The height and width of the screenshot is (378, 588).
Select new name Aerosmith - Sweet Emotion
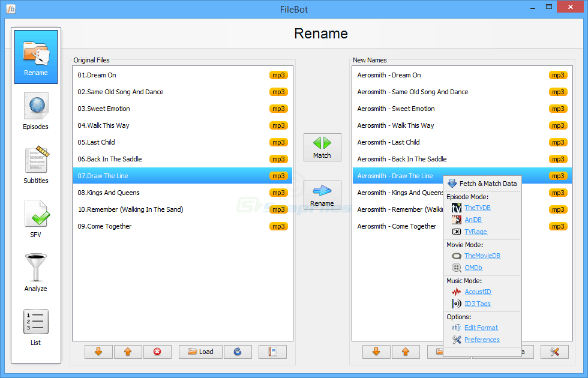(x=462, y=109)
